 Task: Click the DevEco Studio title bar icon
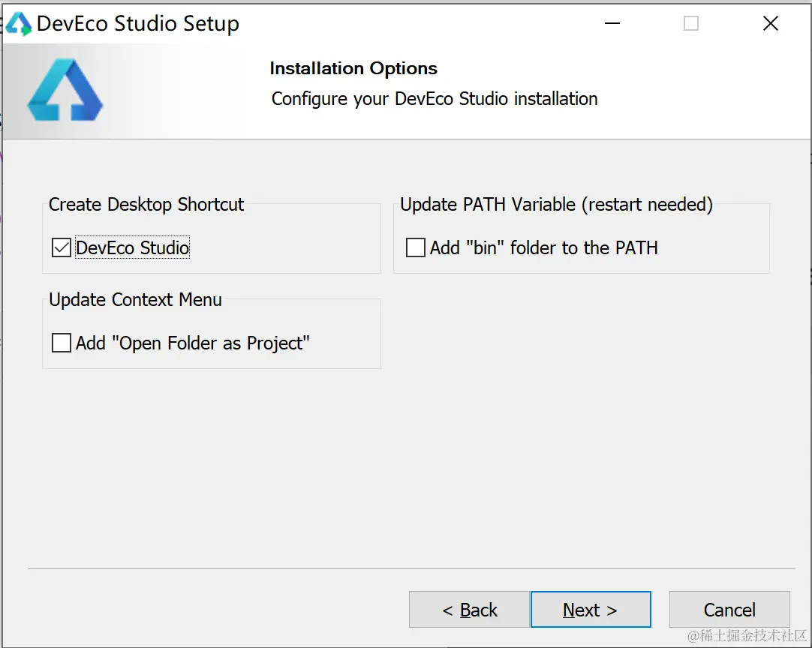coord(19,24)
